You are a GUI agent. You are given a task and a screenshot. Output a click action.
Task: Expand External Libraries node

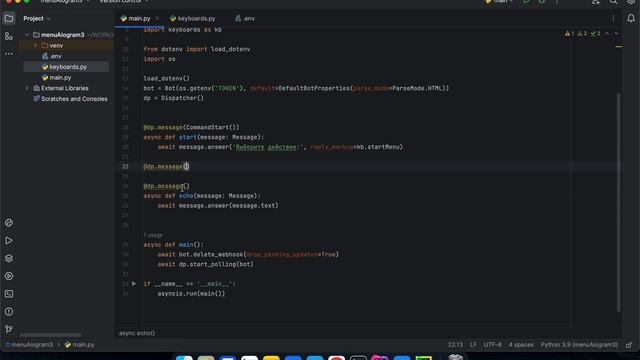[x=27, y=88]
